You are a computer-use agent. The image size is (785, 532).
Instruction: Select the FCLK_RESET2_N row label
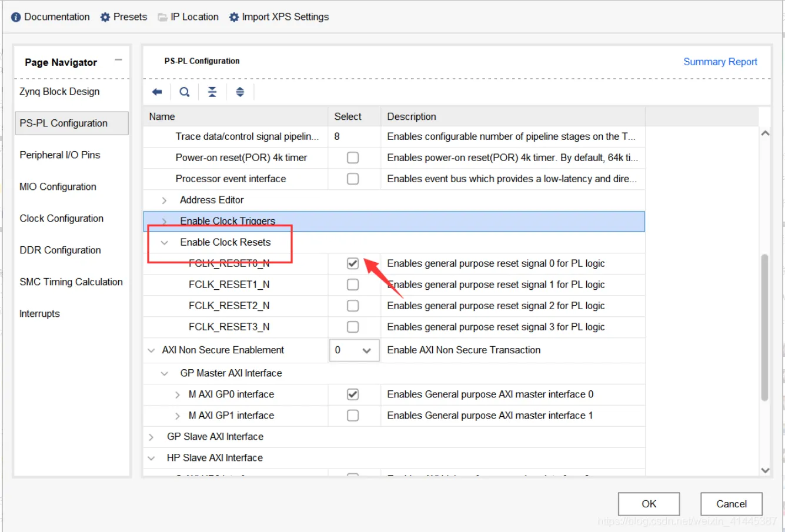tap(229, 306)
